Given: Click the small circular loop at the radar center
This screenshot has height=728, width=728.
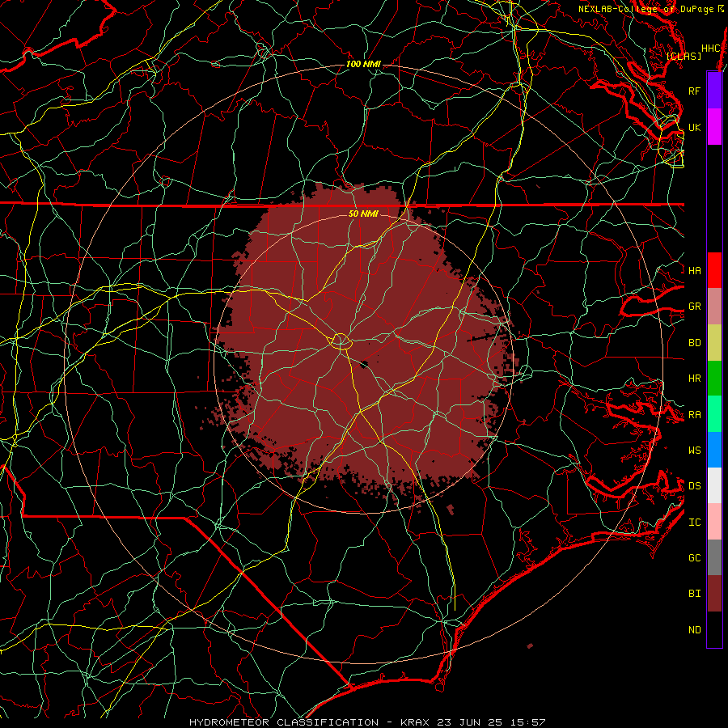Looking at the screenshot, I should (341, 341).
